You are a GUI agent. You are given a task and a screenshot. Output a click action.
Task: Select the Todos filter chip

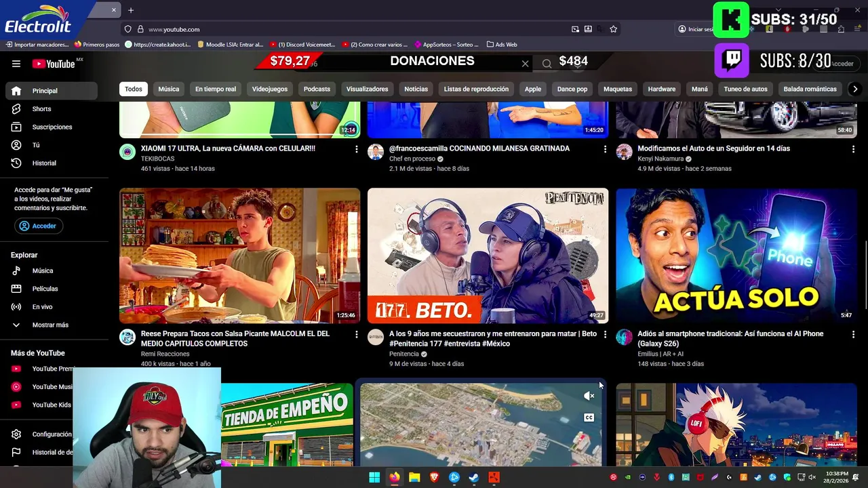click(x=134, y=89)
